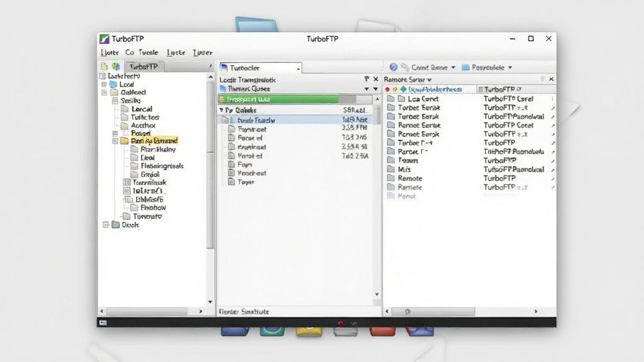Screen dimensions: 644x362
Task: Click the orange dot icon in the remote address row
Action: (x=395, y=89)
